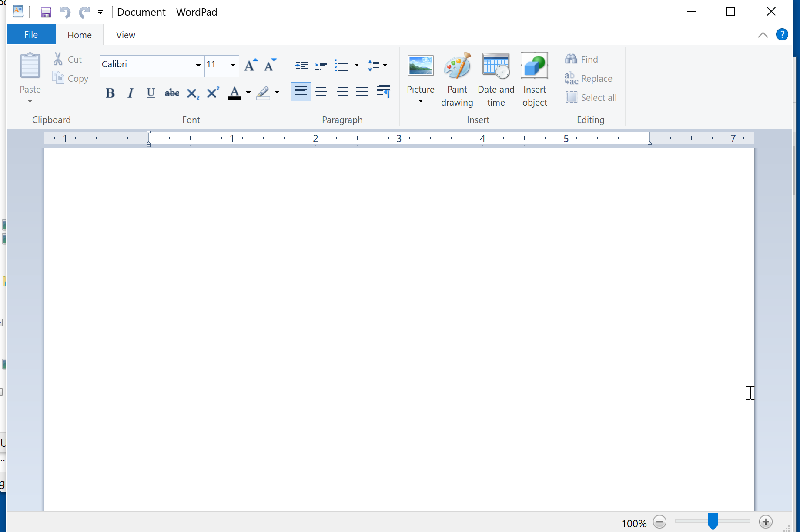The width and height of the screenshot is (800, 532).
Task: Apply superscript formatting
Action: tap(212, 92)
